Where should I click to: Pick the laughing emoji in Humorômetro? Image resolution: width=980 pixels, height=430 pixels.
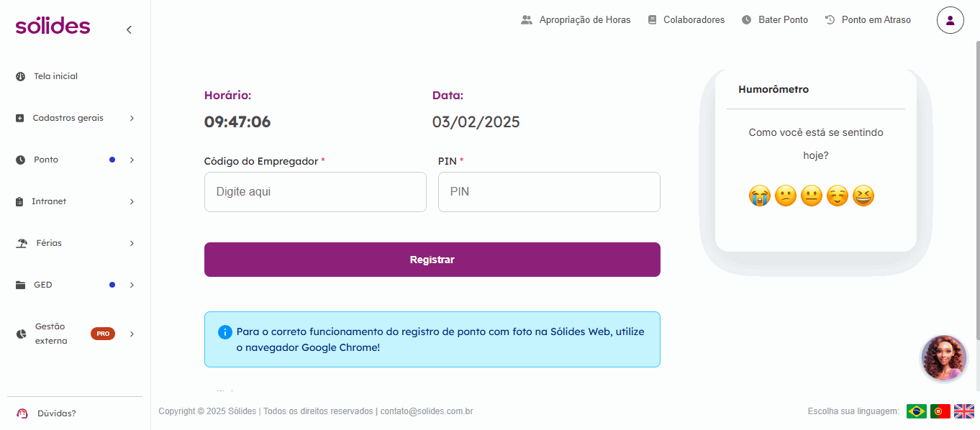[863, 196]
